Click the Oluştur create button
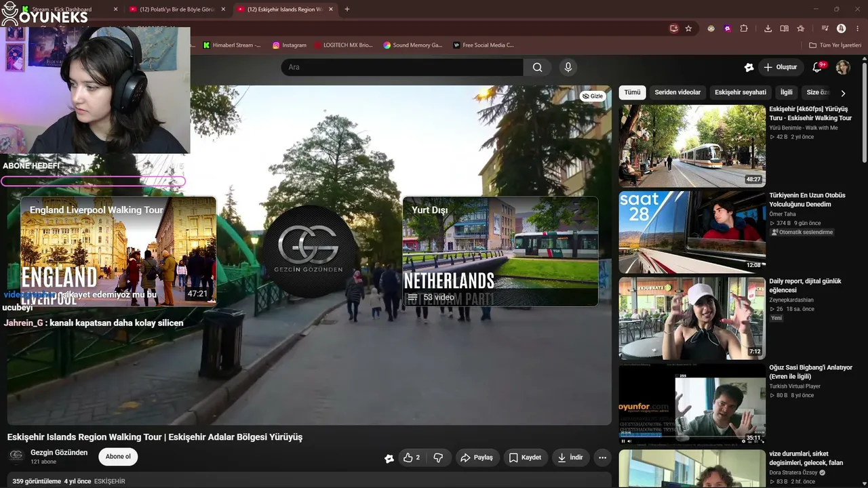This screenshot has height=488, width=868. point(781,67)
